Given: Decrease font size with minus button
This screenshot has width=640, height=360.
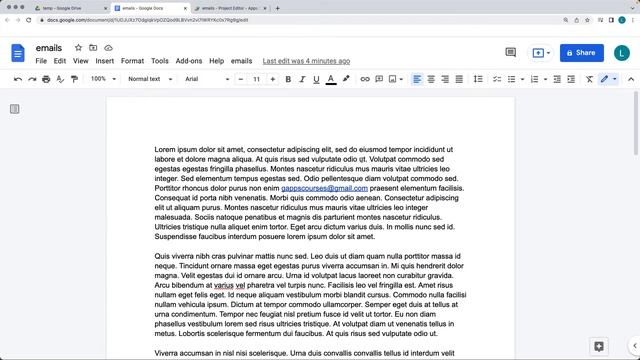Looking at the screenshot, I should coord(241,79).
